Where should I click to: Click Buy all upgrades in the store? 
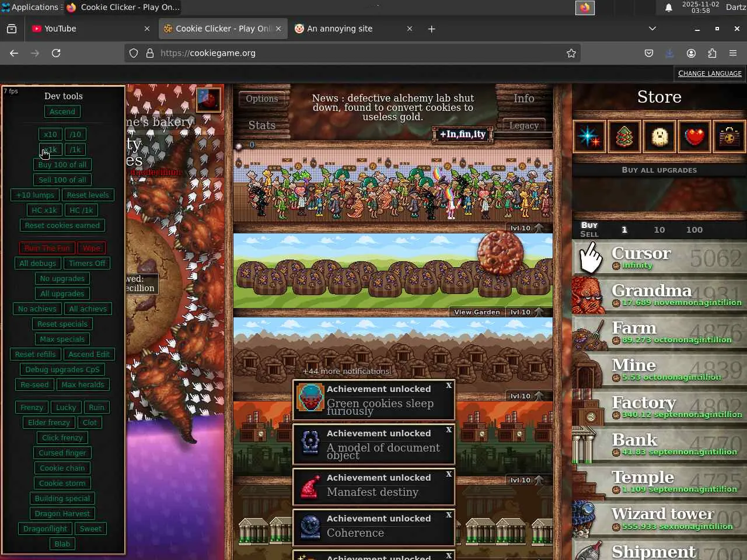[659, 170]
